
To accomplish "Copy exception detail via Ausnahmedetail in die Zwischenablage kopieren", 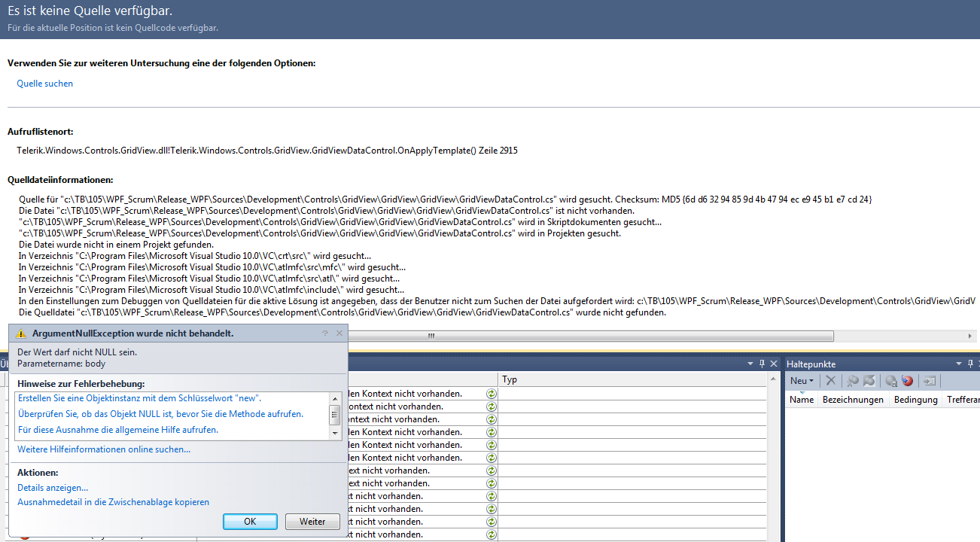I will (x=114, y=502).
